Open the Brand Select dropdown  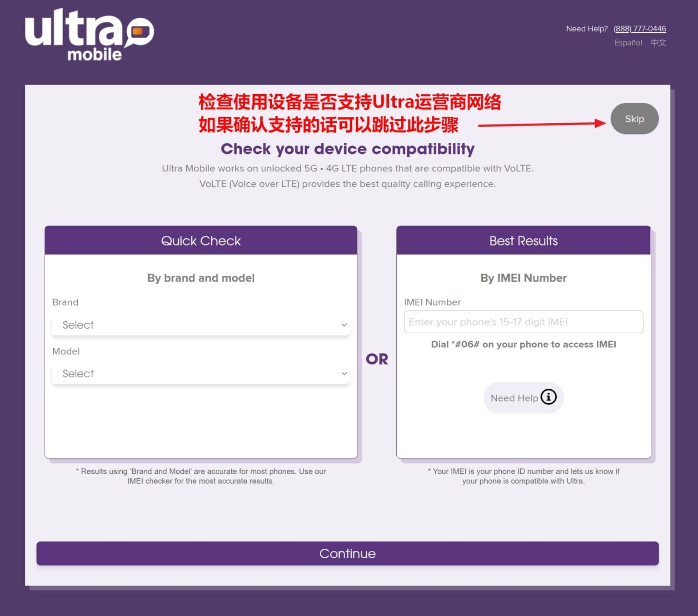click(201, 325)
